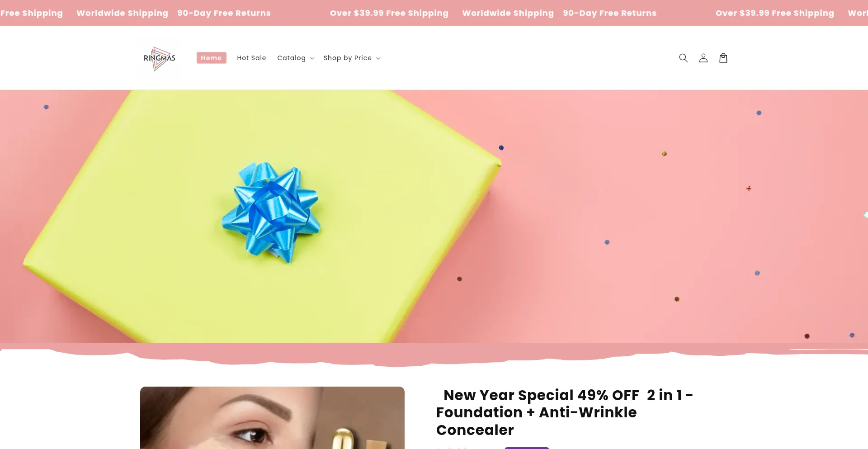Expand the Catalog chevron arrow
The width and height of the screenshot is (868, 449).
(x=312, y=58)
